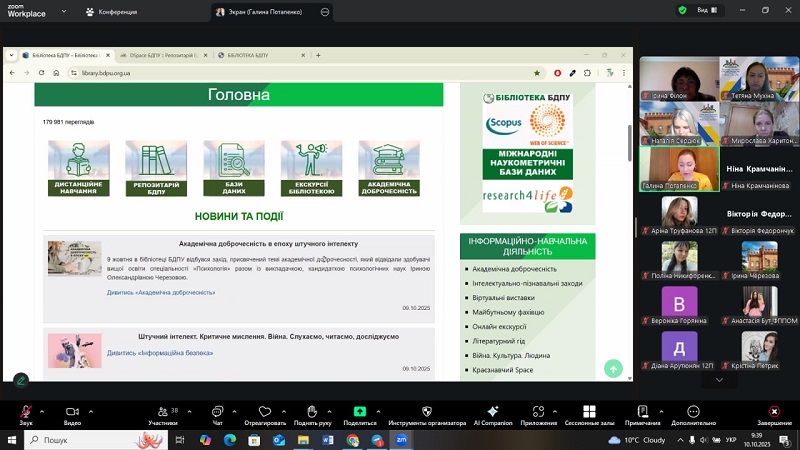Viewport: 800px width, 450px height.
Task: Click red Завершение end meeting button
Action: (x=774, y=411)
